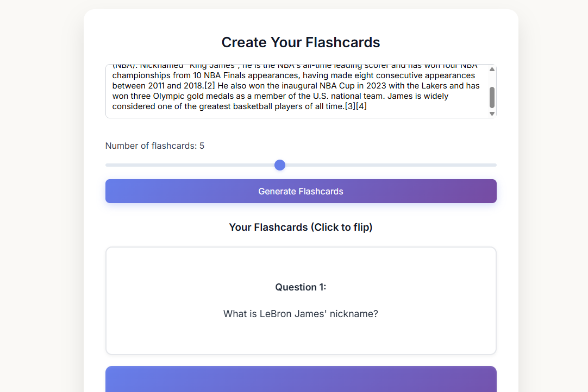The height and width of the screenshot is (392, 588).
Task: Flip the purple flashcard below Question 1
Action: coord(301,379)
